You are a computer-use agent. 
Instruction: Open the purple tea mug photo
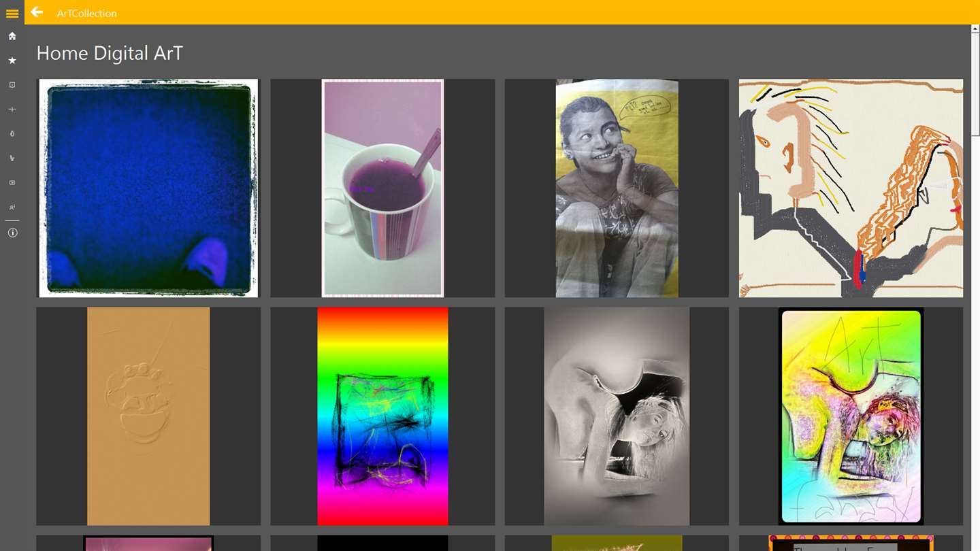click(382, 188)
